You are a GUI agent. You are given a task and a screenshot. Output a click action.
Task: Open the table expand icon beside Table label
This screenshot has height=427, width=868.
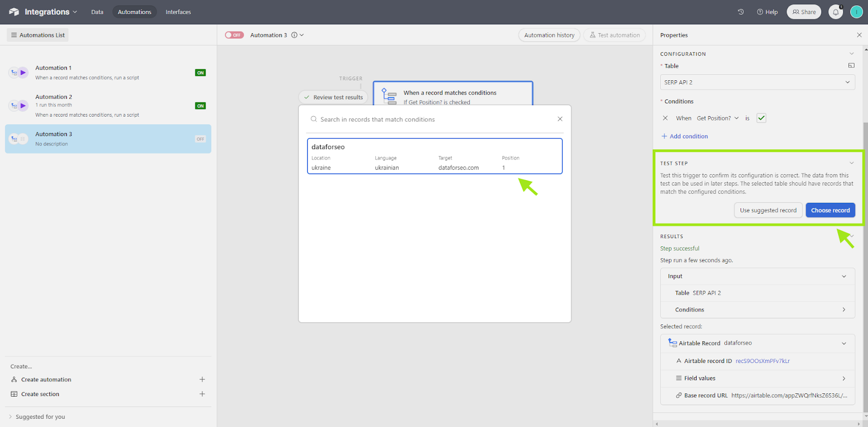(x=851, y=66)
